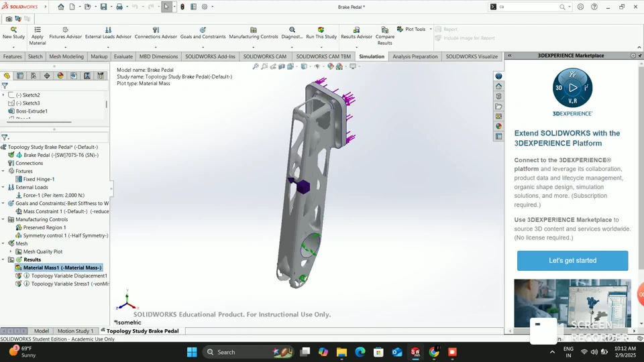Viewport: 644px width, 362px height.
Task: Click Zoom to Fit in view toolbar
Action: tap(256, 66)
